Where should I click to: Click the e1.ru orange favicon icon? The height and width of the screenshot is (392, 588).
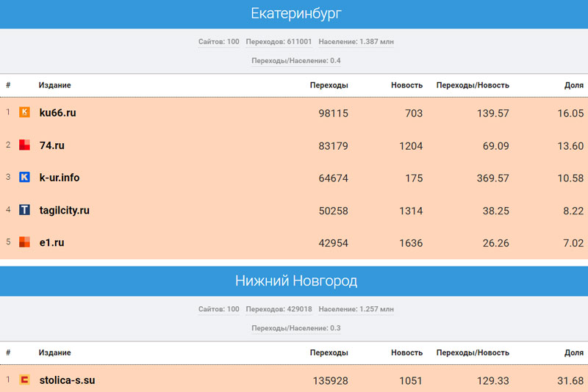click(x=24, y=242)
